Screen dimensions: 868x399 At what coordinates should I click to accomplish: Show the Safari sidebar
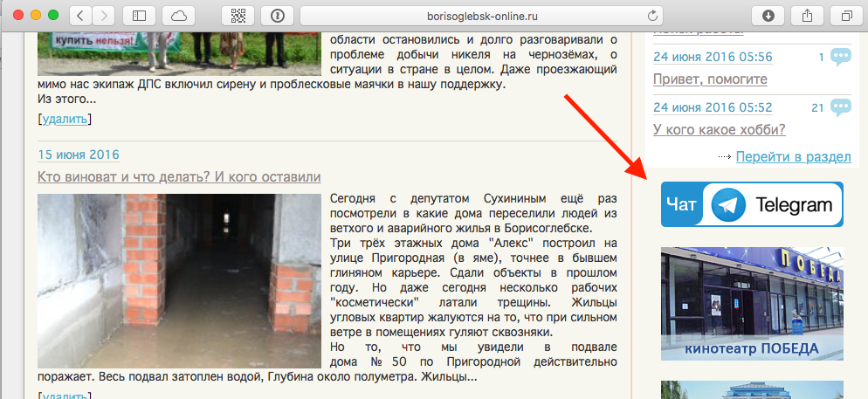tap(139, 16)
